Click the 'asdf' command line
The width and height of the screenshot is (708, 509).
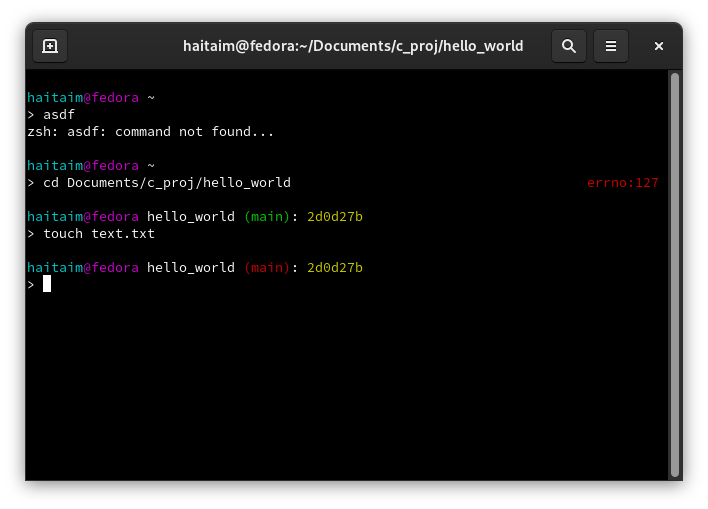pos(59,115)
